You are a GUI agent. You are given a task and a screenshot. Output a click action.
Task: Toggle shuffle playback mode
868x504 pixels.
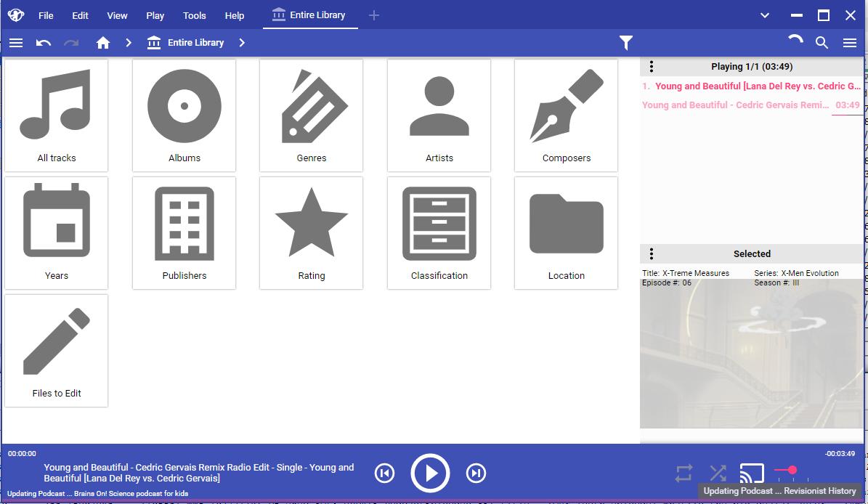[x=718, y=473]
